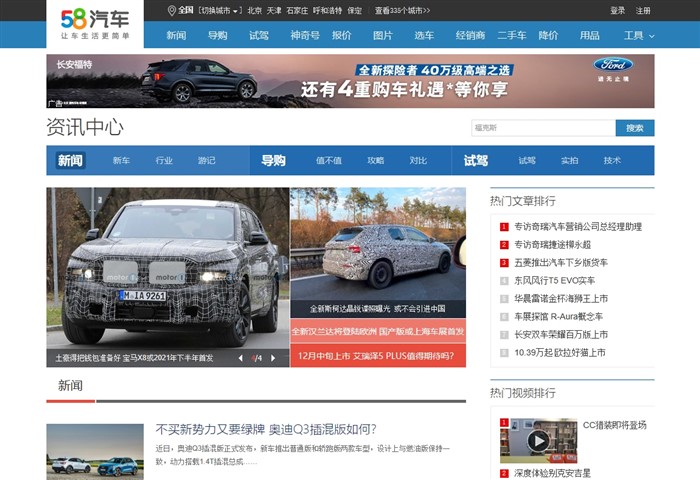Select the 游记 sub-tab

pyautogui.click(x=207, y=160)
